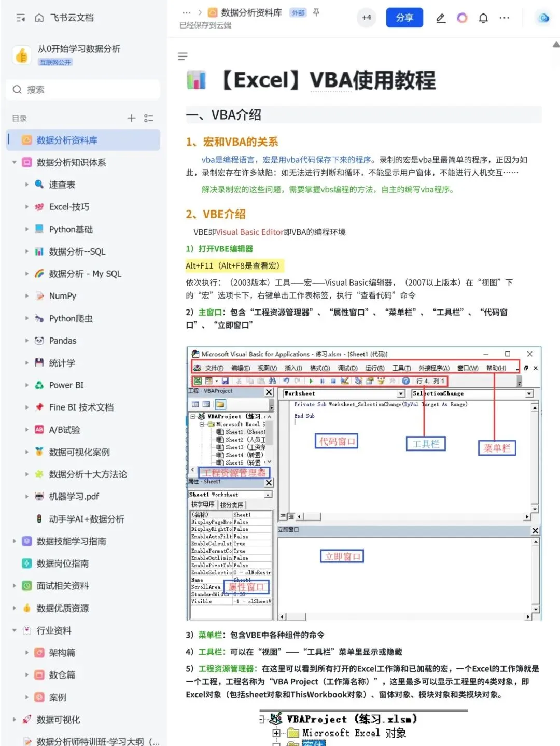
Task: Open 数据分析 - My SQL page
Action: (85, 274)
